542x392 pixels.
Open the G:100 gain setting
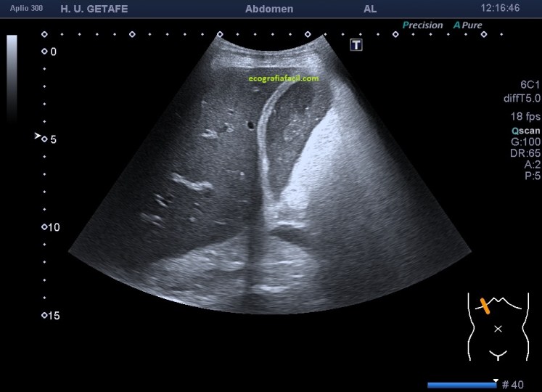tap(526, 142)
